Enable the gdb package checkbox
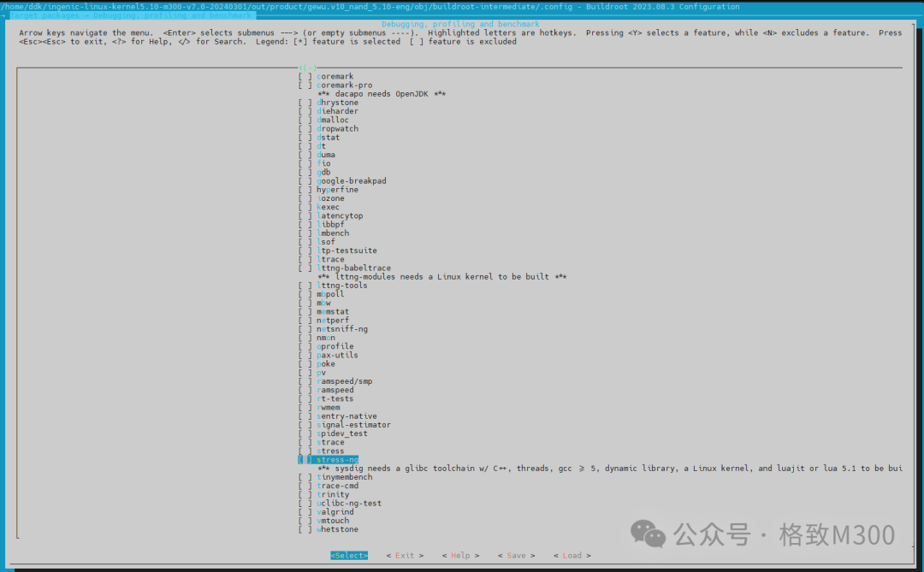 click(305, 173)
